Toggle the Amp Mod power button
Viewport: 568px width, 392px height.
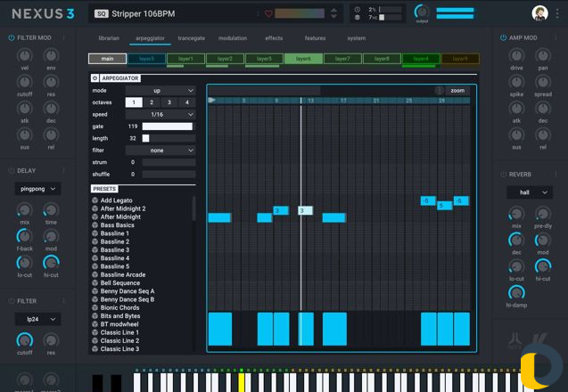tap(503, 37)
